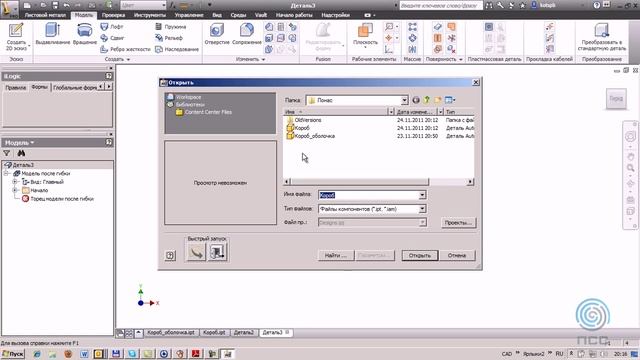Click the horizontal scrollbar in file list
The height and width of the screenshot is (360, 640).
pos(359,182)
